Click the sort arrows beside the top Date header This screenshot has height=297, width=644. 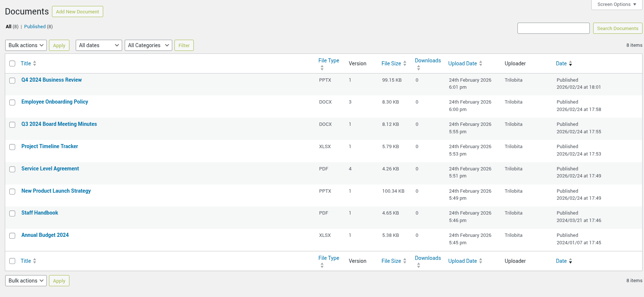571,63
